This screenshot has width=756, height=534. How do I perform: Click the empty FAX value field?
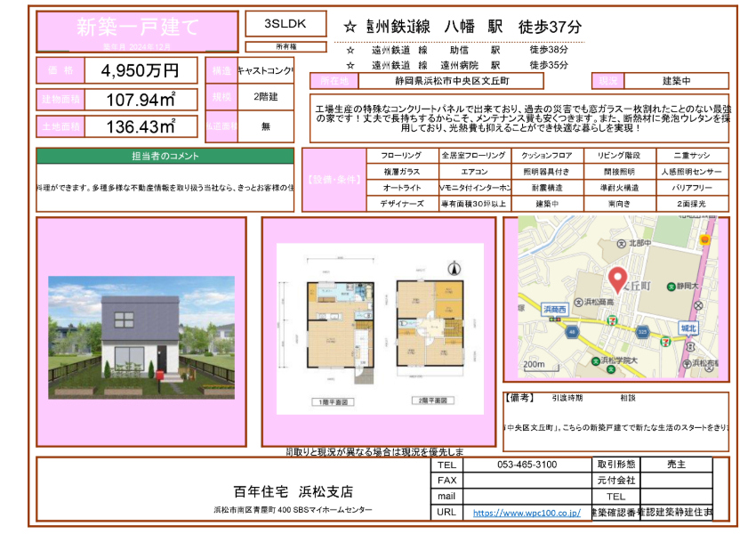click(527, 481)
